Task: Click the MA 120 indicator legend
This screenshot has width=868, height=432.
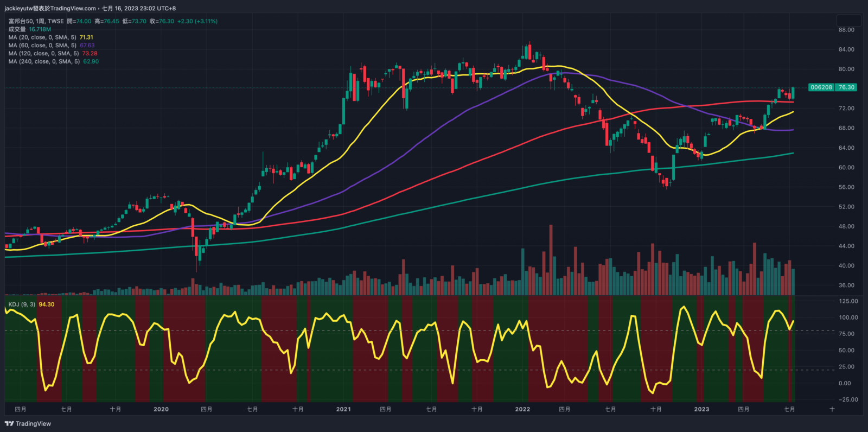Action: point(43,53)
